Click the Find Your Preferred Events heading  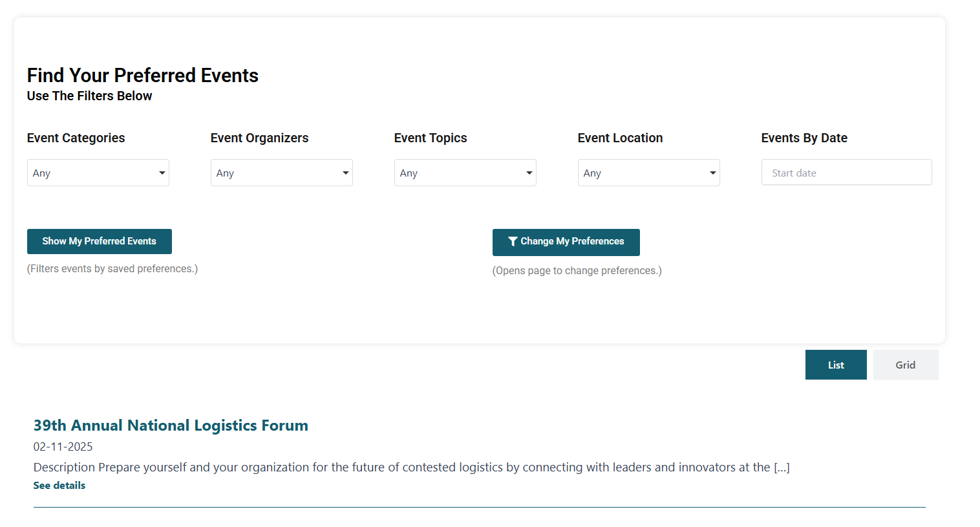tap(143, 76)
